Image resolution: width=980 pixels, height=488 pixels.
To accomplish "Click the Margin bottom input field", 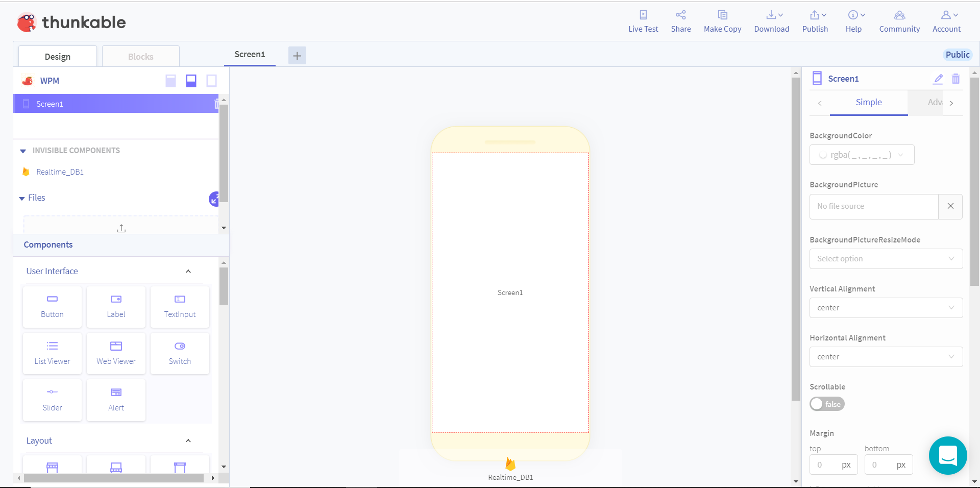I will click(889, 465).
